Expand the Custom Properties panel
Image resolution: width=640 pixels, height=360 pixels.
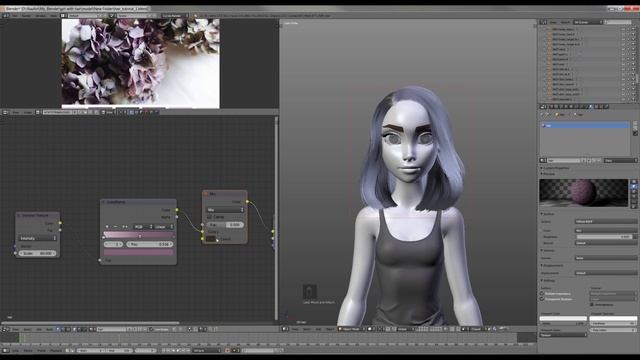(x=542, y=168)
